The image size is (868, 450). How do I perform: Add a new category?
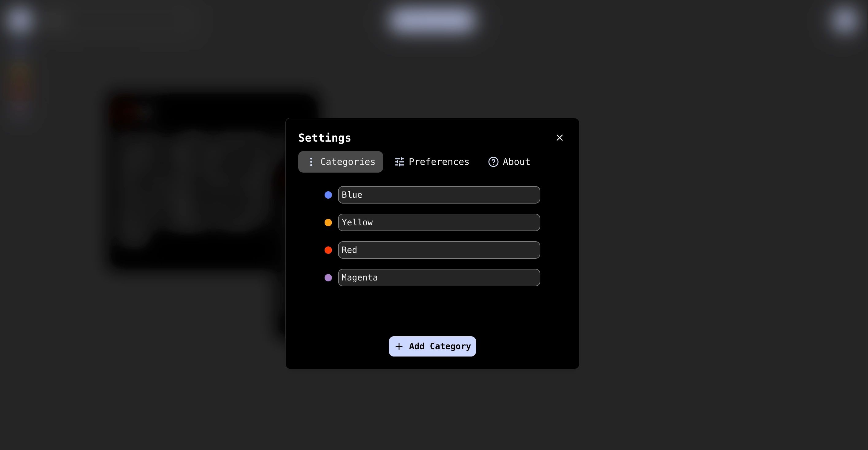tap(432, 346)
